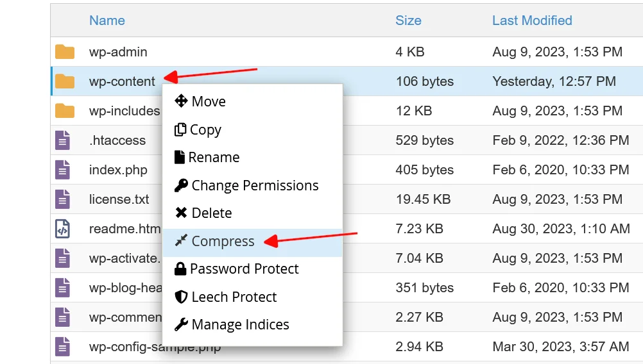Sort files by the Name column header

point(107,21)
